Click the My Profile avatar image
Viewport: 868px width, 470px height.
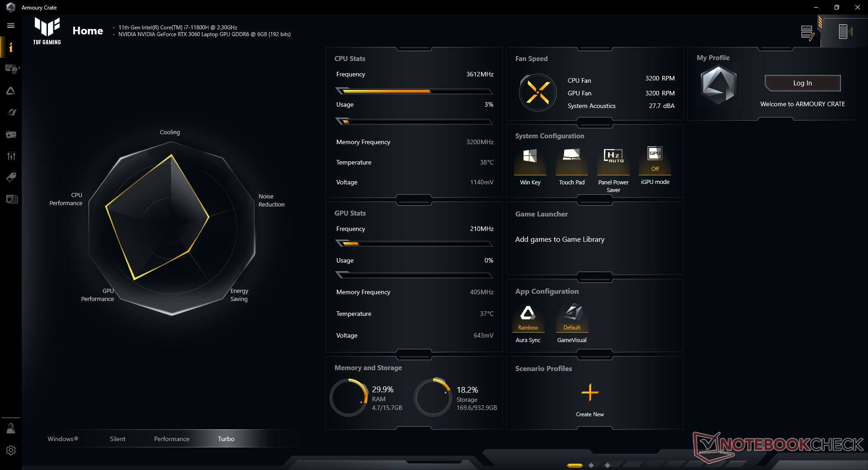point(718,85)
